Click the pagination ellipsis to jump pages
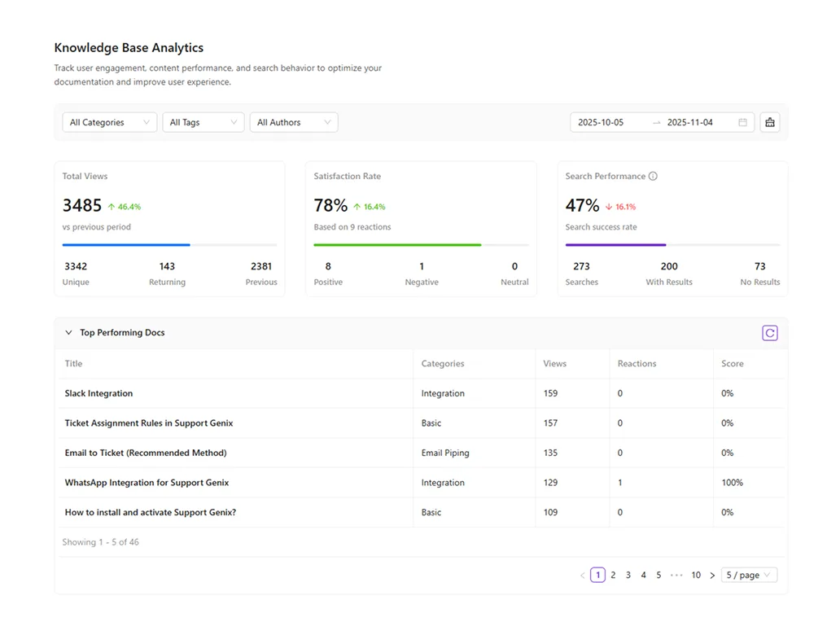This screenshot has width=840, height=635. pyautogui.click(x=676, y=575)
